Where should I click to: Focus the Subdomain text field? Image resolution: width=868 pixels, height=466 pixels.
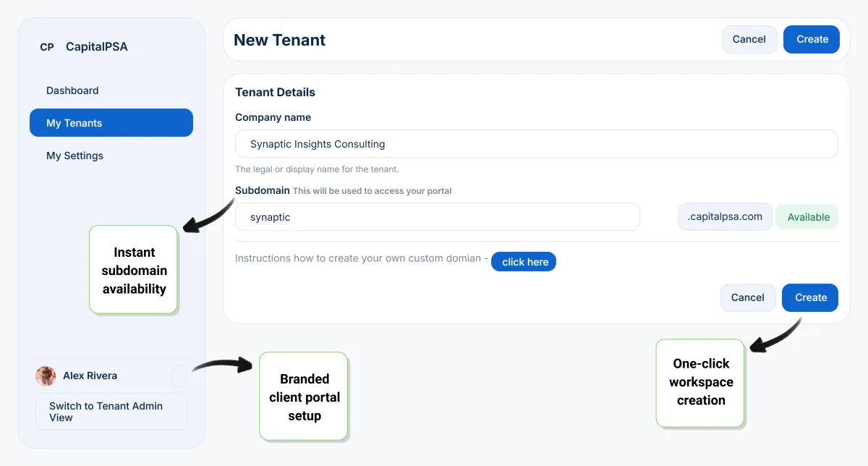coord(437,217)
